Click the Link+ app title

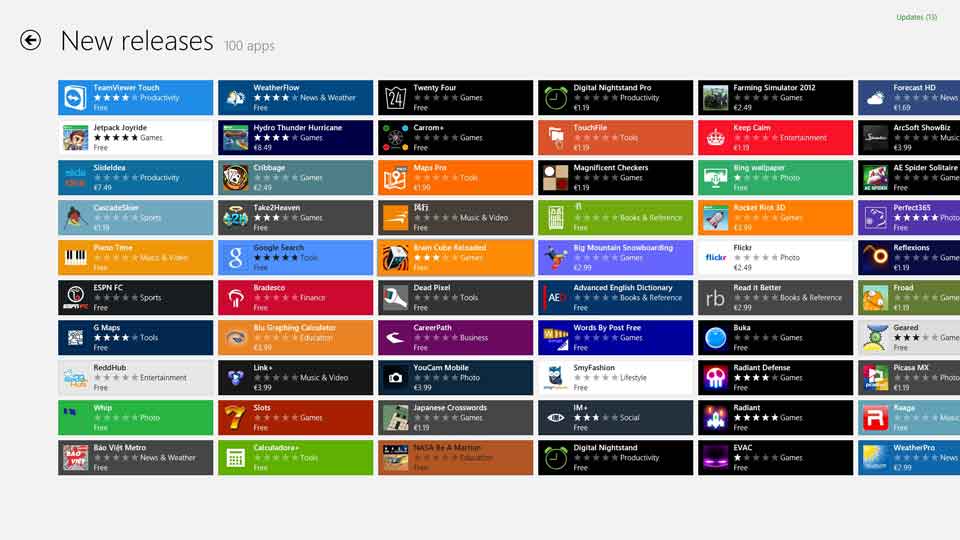pyautogui.click(x=263, y=367)
